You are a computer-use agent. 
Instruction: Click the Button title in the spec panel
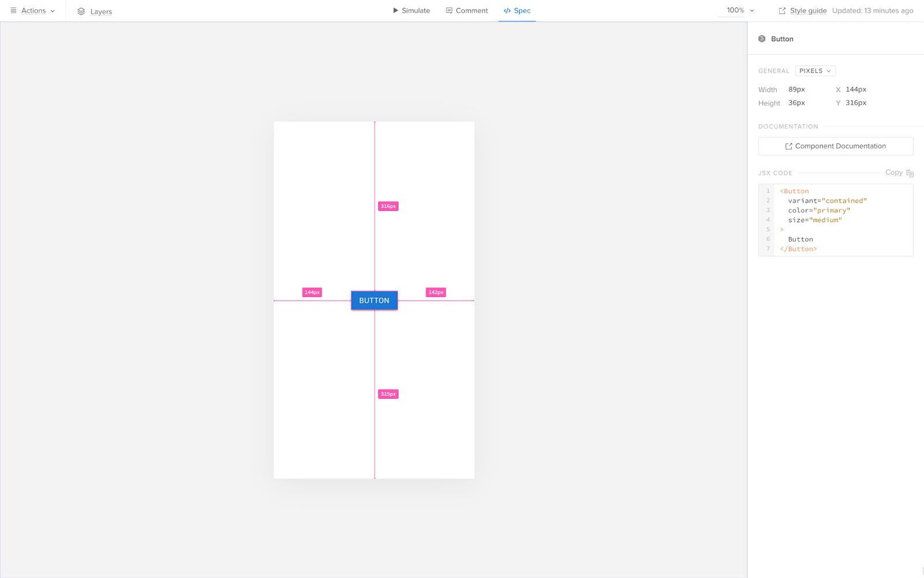click(782, 39)
